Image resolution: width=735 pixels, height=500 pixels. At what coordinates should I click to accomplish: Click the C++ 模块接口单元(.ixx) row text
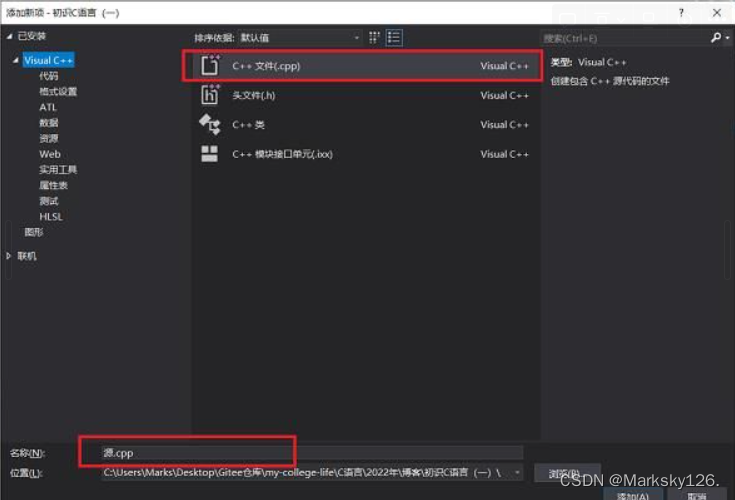tap(282, 154)
